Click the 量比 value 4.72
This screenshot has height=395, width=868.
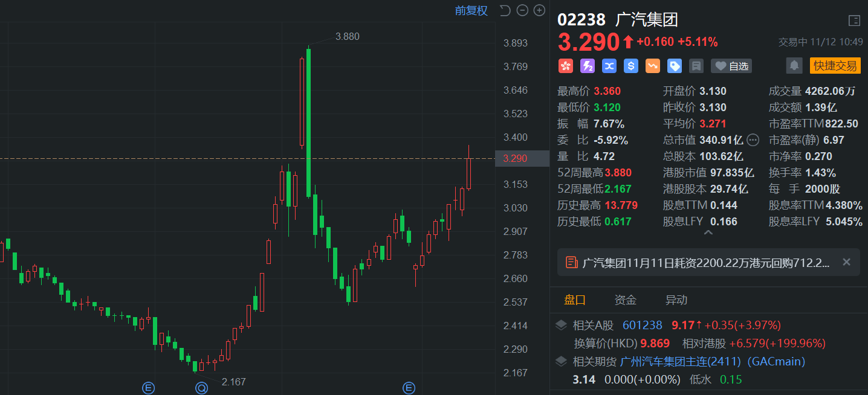604,156
